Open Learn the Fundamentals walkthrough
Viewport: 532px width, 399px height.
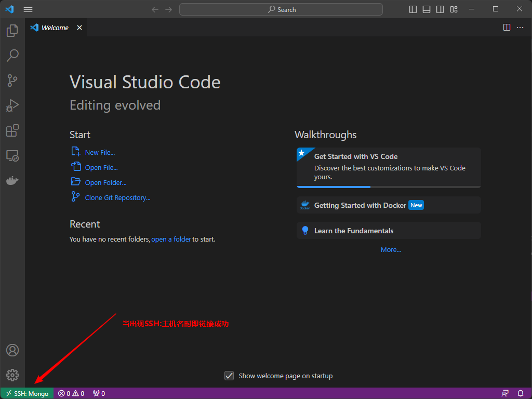pyautogui.click(x=389, y=231)
